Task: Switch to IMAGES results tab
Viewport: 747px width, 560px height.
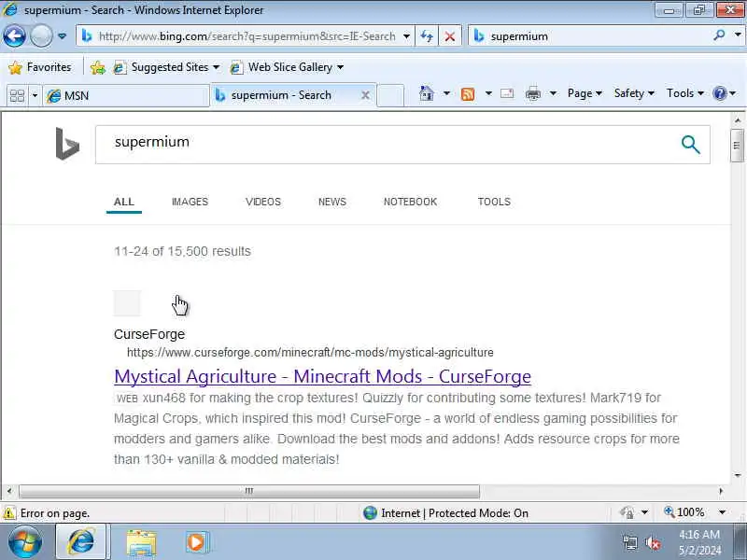Action: pos(190,202)
